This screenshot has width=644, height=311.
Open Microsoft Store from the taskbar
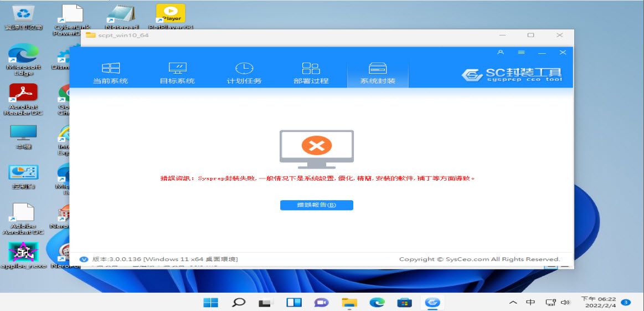pos(405,302)
